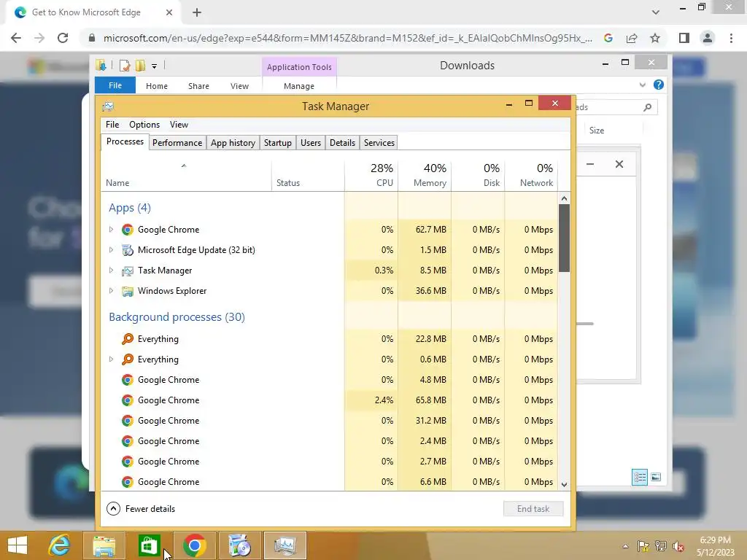Image resolution: width=747 pixels, height=560 pixels.
Task: Click Chrome icon on the taskbar
Action: click(x=194, y=545)
